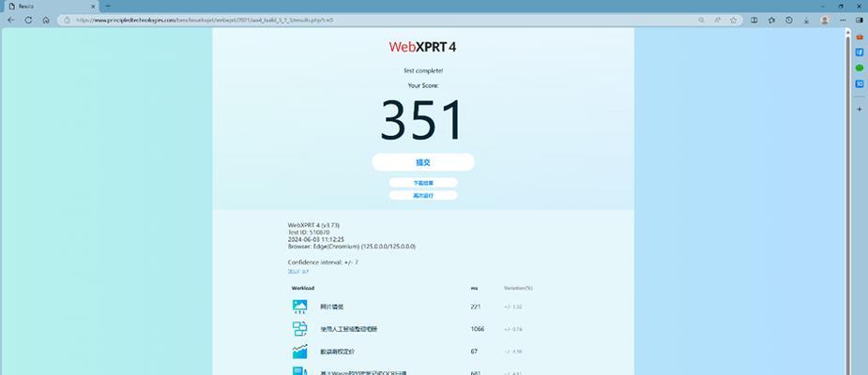Toggle the Edge sidebar panel

(860, 20)
